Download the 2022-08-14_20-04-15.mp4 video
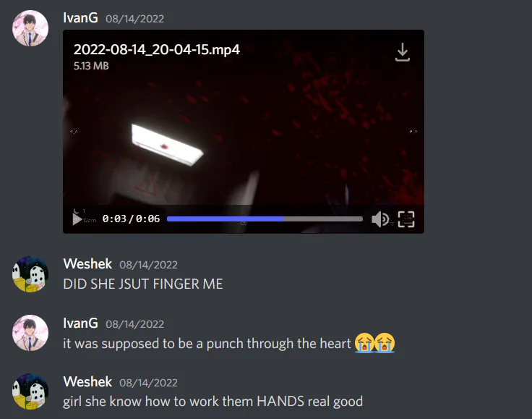The image size is (532, 419). (x=403, y=52)
